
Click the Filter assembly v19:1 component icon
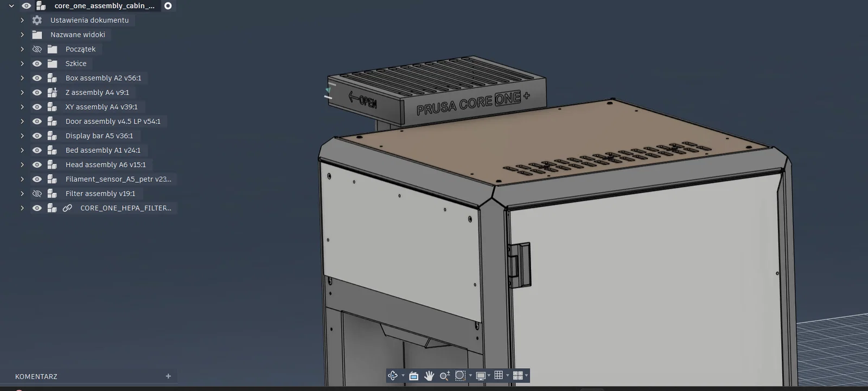(x=52, y=194)
